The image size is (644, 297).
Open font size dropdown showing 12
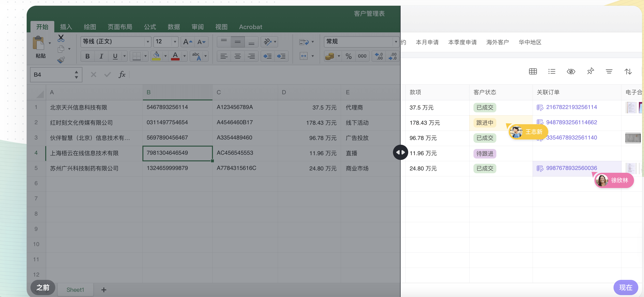(166, 42)
